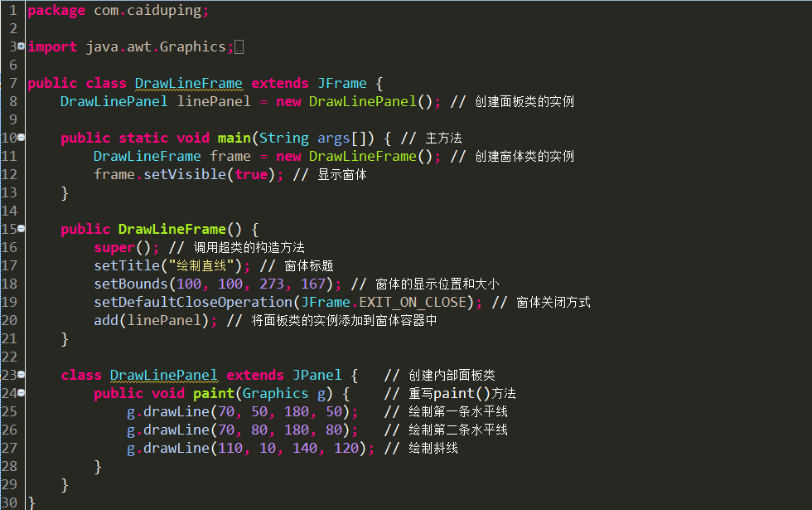812x510 pixels.
Task: Collapse the paint method fold marker
Action: (x=22, y=393)
